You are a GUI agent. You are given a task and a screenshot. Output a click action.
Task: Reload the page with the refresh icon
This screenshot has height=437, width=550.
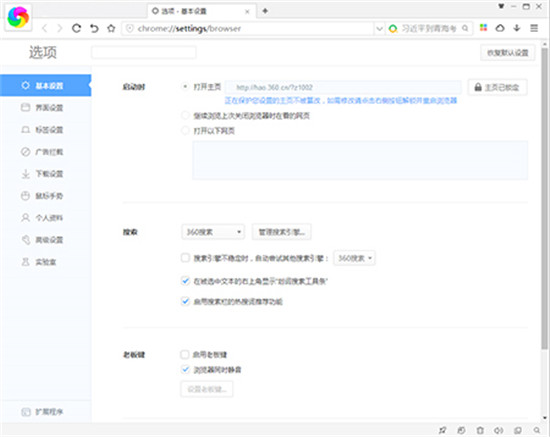click(x=76, y=28)
